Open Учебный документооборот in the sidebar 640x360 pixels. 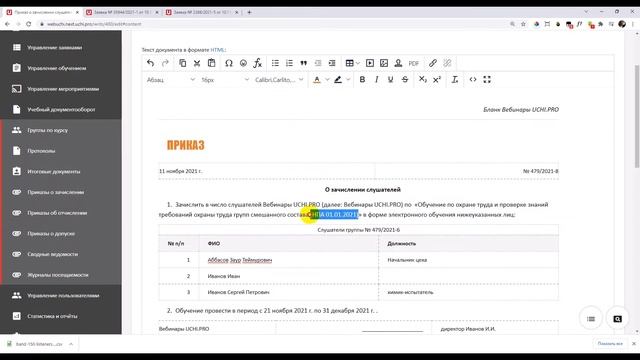60,109
